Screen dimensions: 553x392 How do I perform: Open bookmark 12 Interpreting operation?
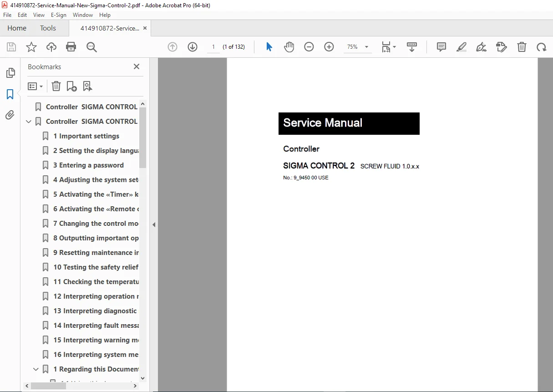(96, 296)
